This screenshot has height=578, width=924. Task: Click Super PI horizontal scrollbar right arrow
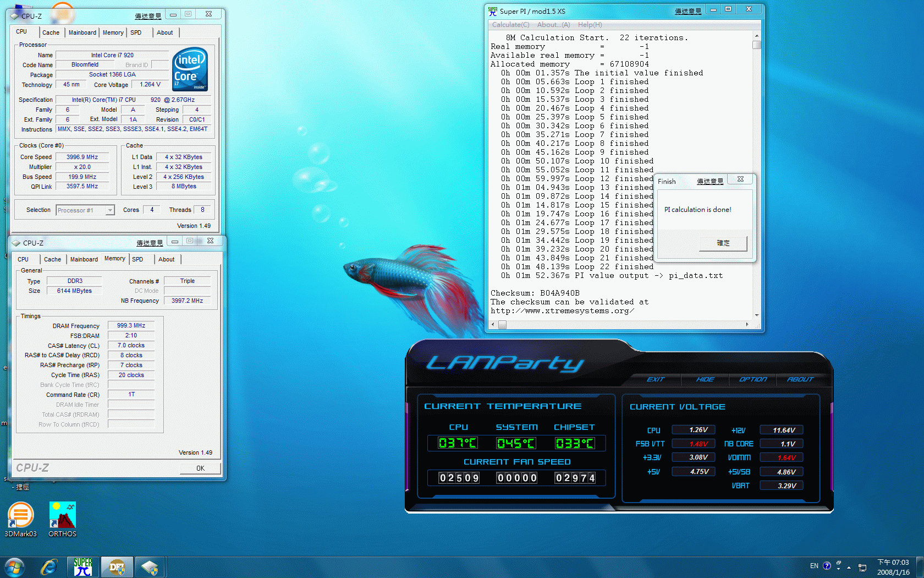click(x=747, y=325)
